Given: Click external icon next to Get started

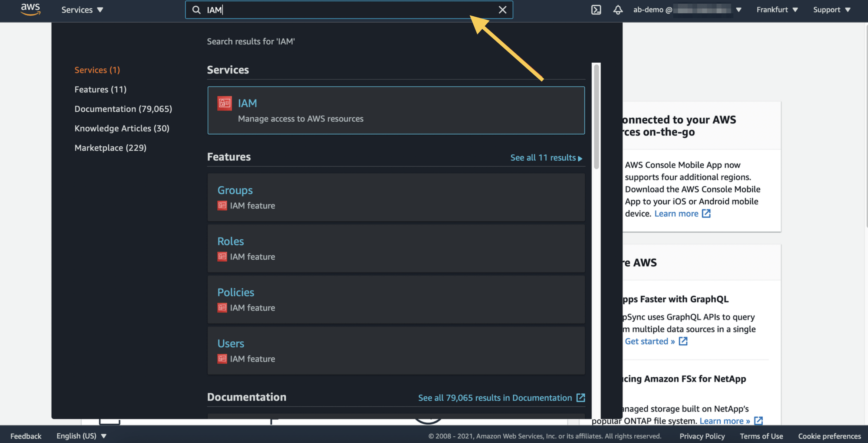Looking at the screenshot, I should click(683, 341).
